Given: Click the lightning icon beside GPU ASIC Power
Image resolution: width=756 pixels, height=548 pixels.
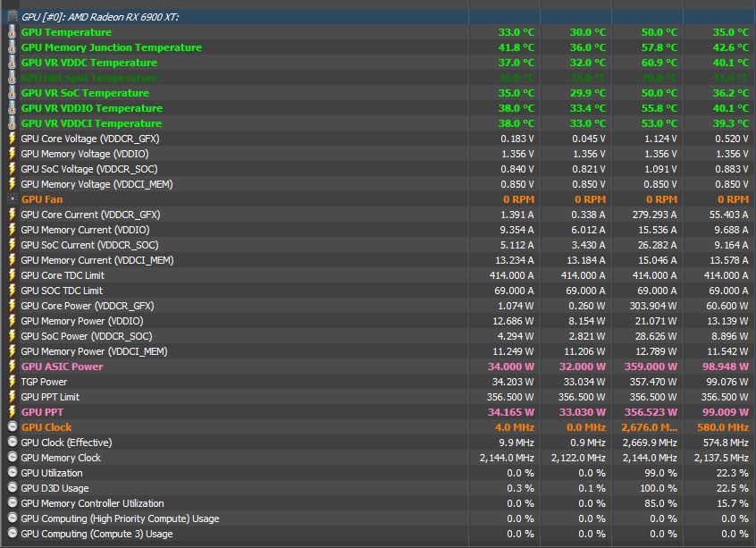Looking at the screenshot, I should [x=13, y=367].
